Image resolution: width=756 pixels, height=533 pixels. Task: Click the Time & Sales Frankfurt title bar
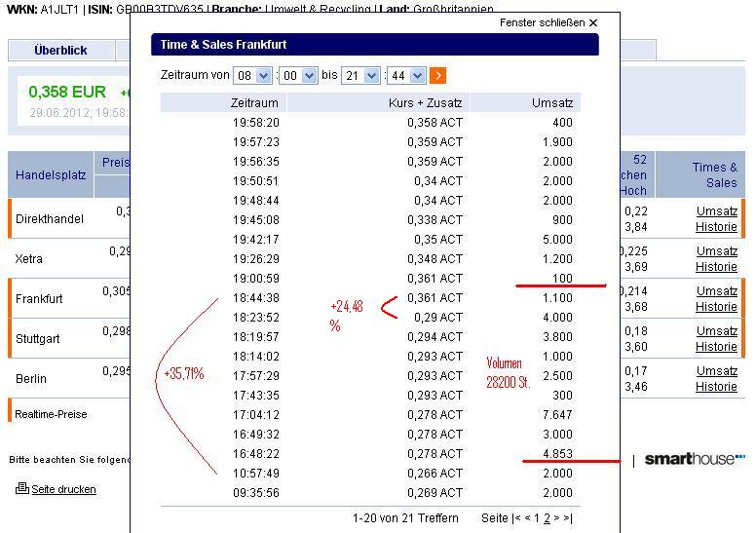375,45
